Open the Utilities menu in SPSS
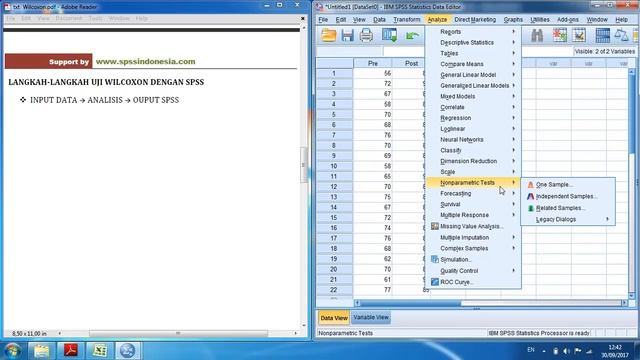 [540, 20]
